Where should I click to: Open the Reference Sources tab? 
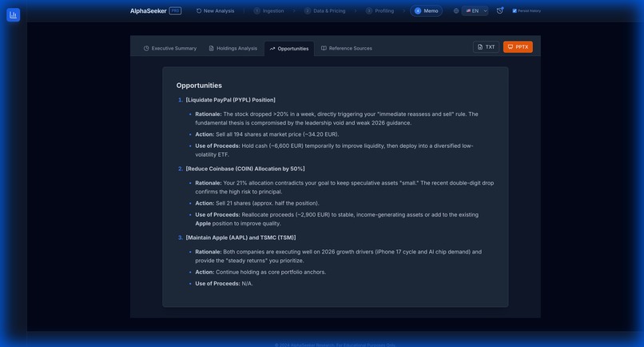pos(347,49)
